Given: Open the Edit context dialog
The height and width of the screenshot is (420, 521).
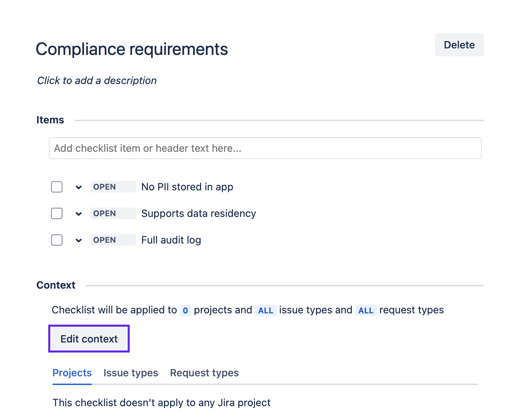Looking at the screenshot, I should [x=89, y=339].
